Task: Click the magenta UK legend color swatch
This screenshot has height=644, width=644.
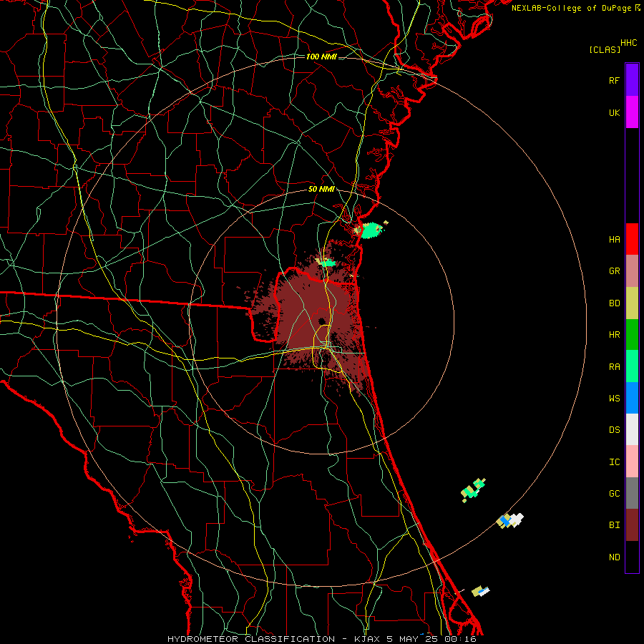Action: click(x=632, y=112)
